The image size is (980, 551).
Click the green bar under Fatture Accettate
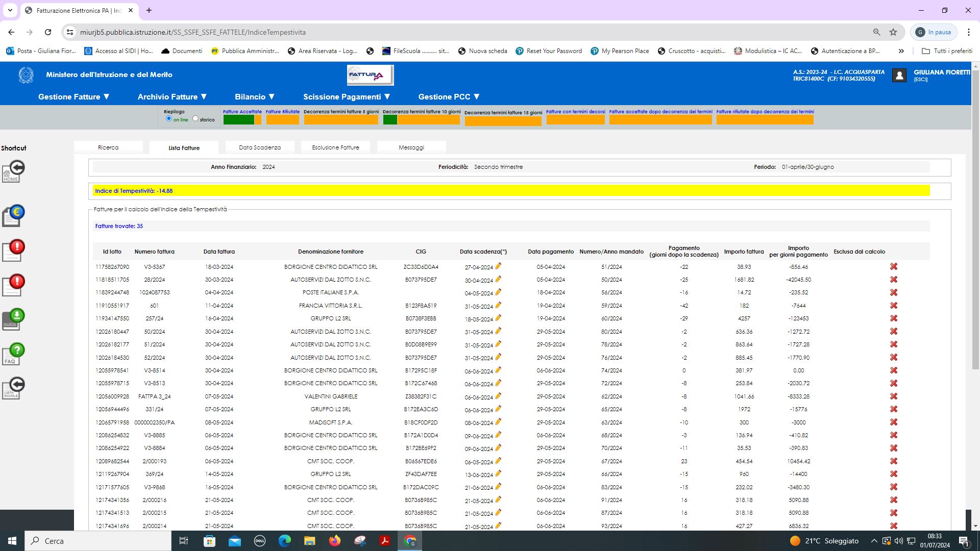239,120
